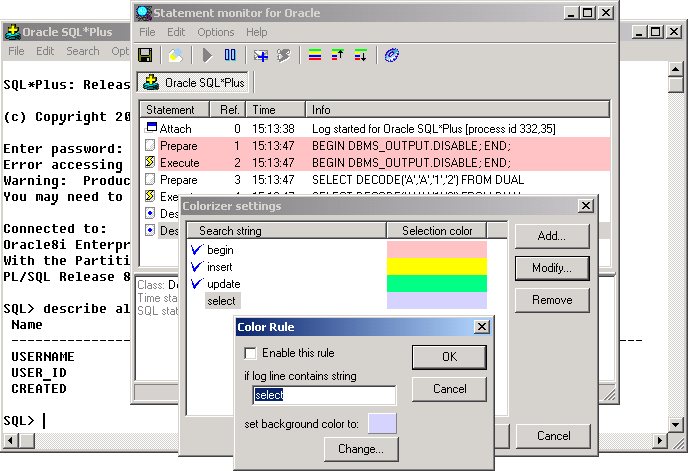Select the Attach log row
This screenshot has height=471, width=688.
point(375,129)
